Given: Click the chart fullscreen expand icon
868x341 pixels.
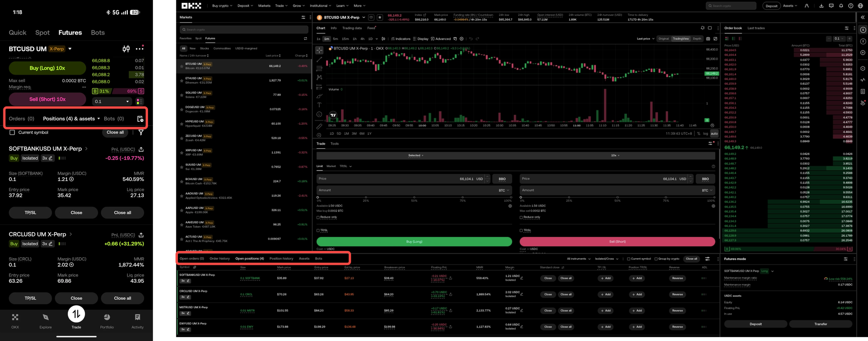Looking at the screenshot, I should (x=715, y=39).
